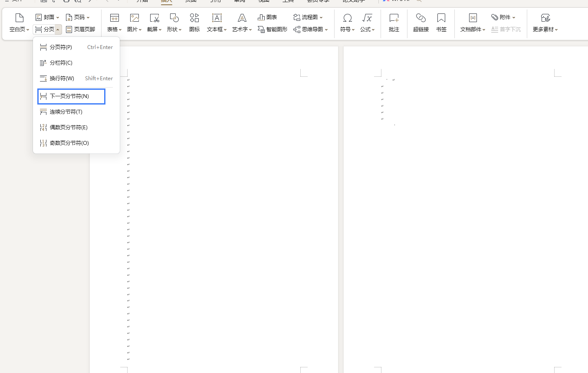Click the omega symbol icon (符号)
This screenshot has width=588, height=373.
pos(347,18)
